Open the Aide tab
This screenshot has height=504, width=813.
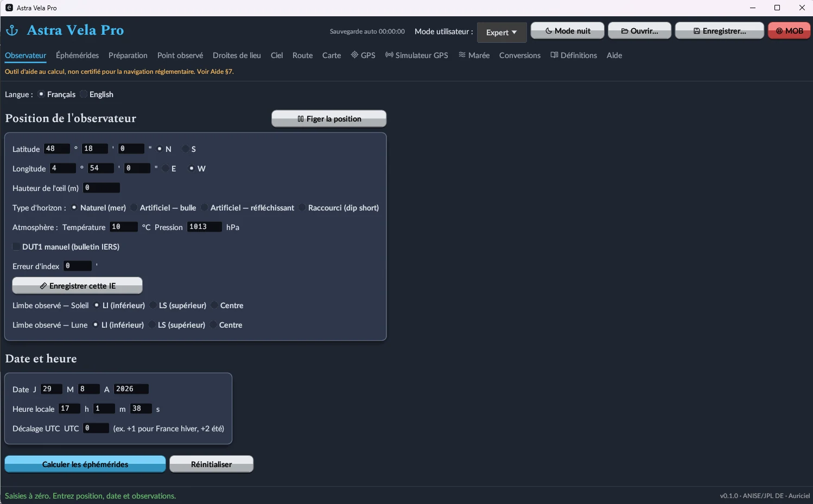(614, 55)
